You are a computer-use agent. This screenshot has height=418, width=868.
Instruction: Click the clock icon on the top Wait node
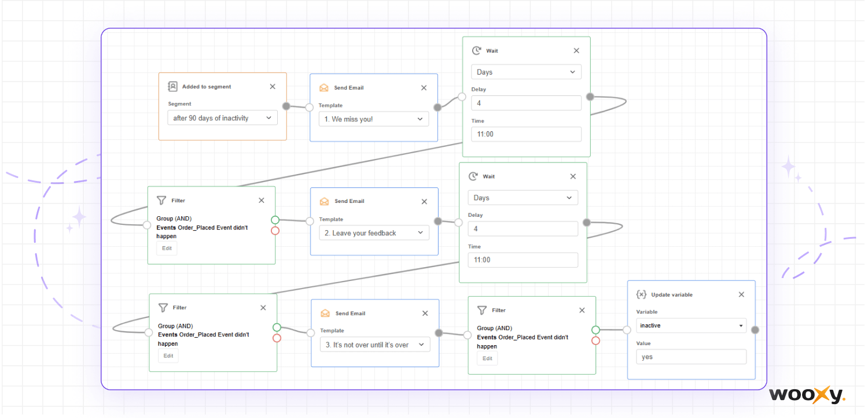point(476,51)
